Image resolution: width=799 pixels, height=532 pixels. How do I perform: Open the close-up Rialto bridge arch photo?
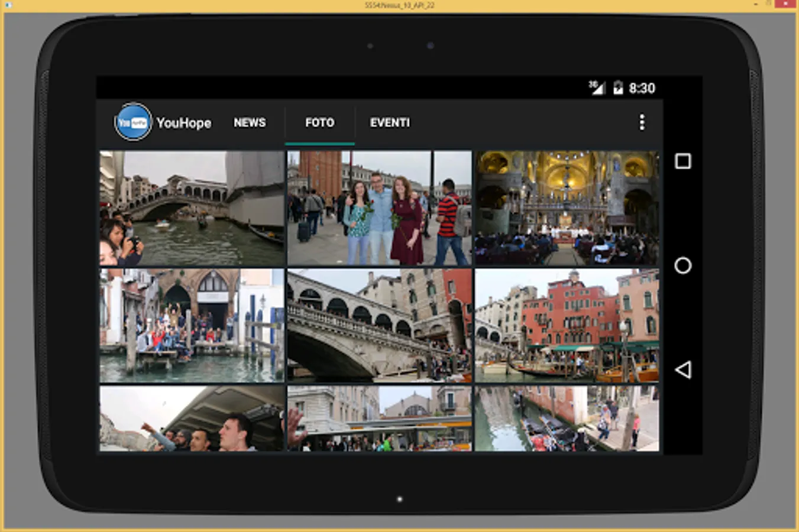click(380, 326)
